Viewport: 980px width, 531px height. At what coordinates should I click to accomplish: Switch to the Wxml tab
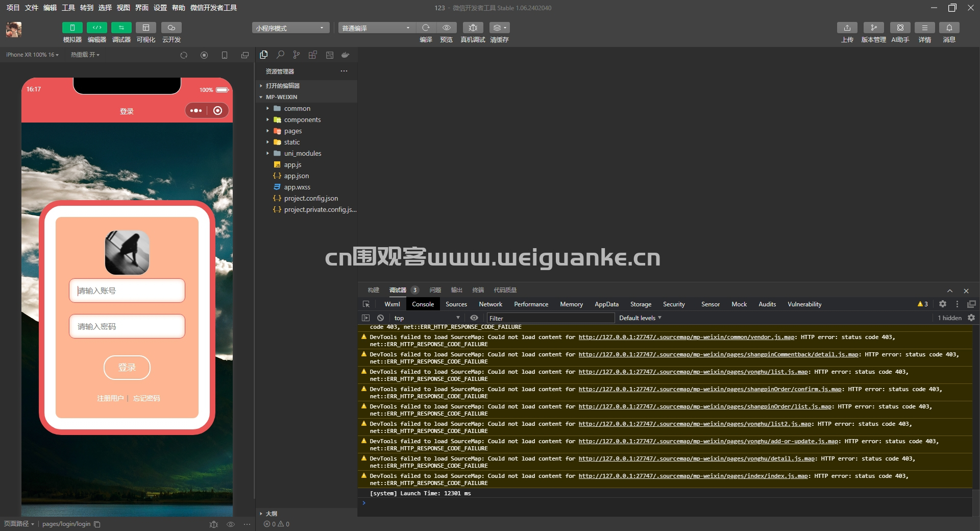coord(392,304)
